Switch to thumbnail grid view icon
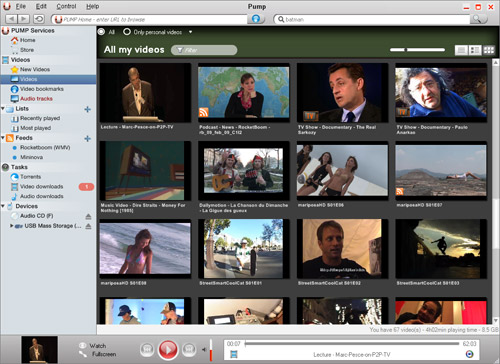The height and width of the screenshot is (364, 500). (489, 50)
